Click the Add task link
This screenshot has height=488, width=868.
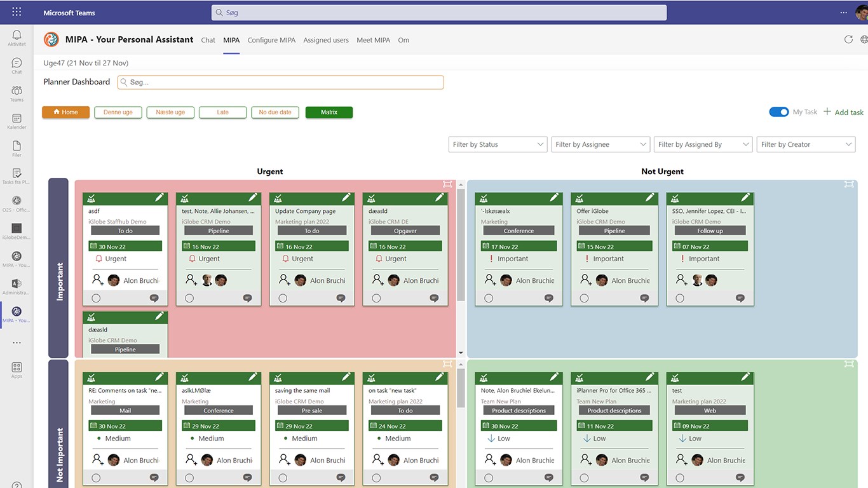[x=844, y=112]
